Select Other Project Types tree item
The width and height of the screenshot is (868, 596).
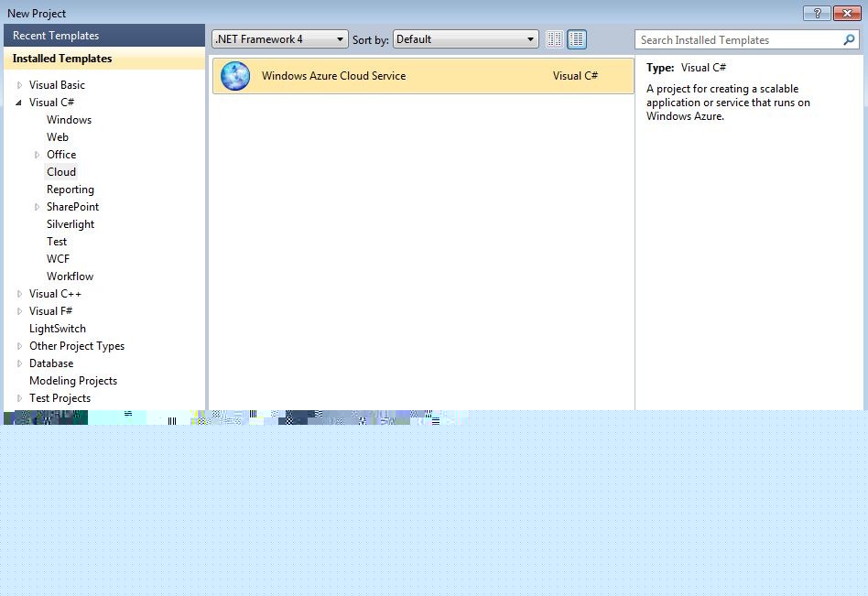click(x=77, y=346)
